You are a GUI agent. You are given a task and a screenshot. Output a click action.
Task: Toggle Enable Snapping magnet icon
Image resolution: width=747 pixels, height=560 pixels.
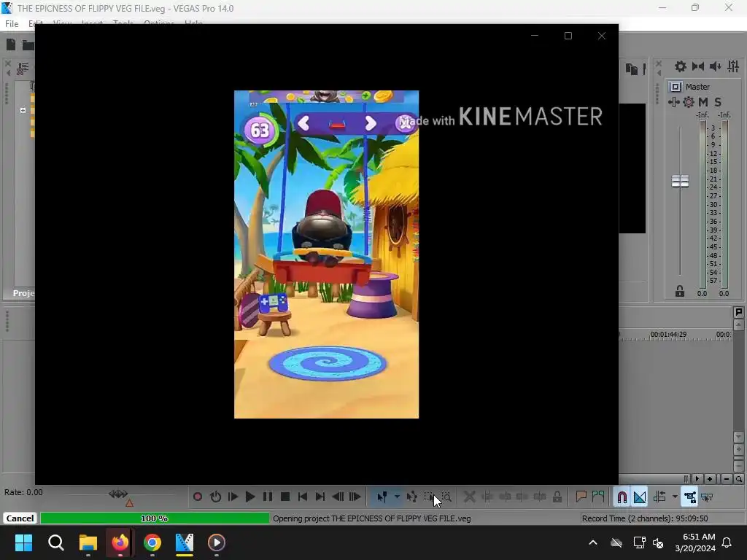[622, 497]
